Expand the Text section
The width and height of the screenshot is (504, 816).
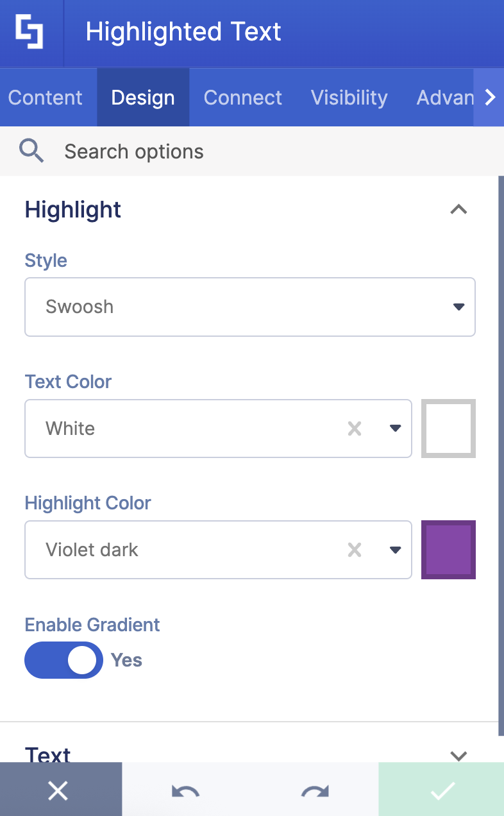459,755
